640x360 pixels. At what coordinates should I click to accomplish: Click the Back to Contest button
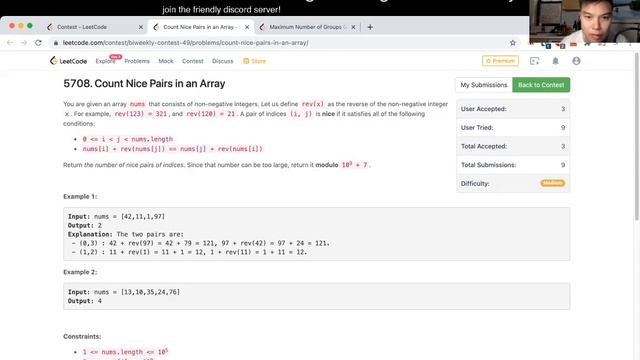541,85
